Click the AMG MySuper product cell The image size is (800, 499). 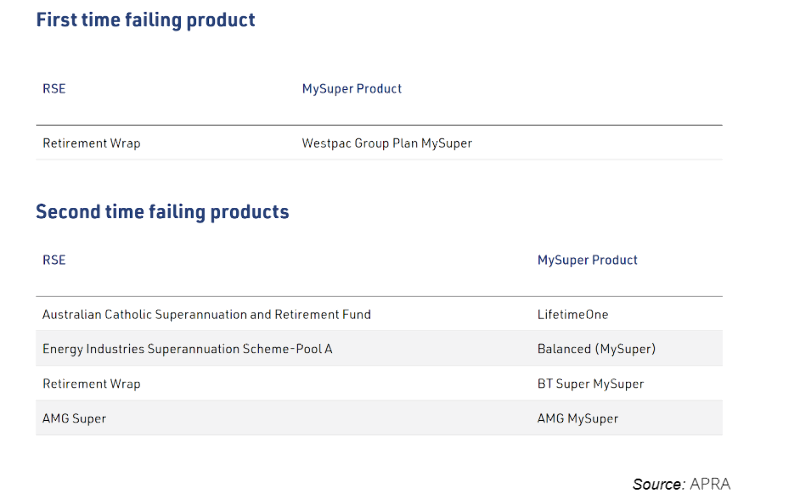[x=577, y=419]
